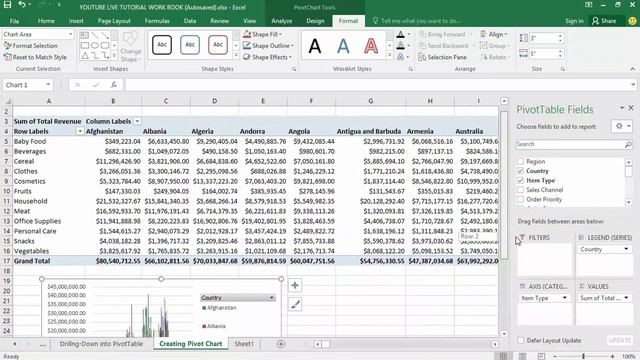Viewport: 640px width, 360px height.
Task: Click the Search fields input box
Action: (x=570, y=144)
